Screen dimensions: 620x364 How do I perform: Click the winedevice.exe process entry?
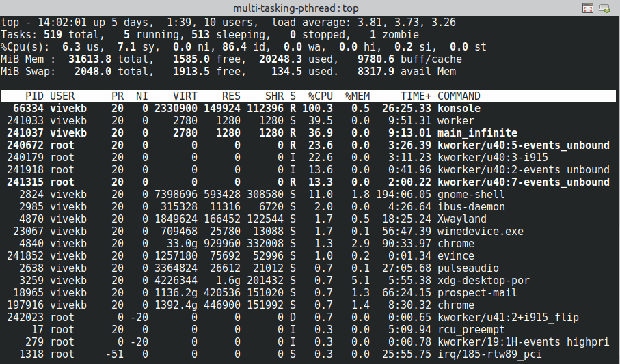[480, 232]
